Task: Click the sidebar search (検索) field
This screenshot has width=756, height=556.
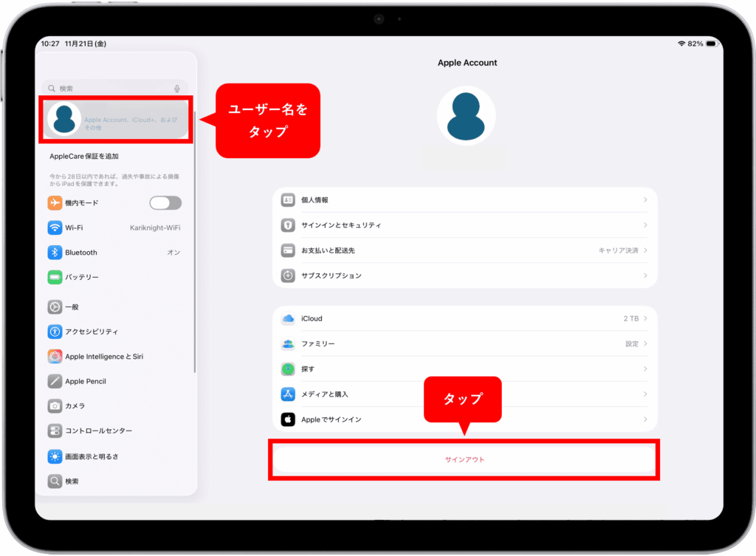Action: (111, 88)
